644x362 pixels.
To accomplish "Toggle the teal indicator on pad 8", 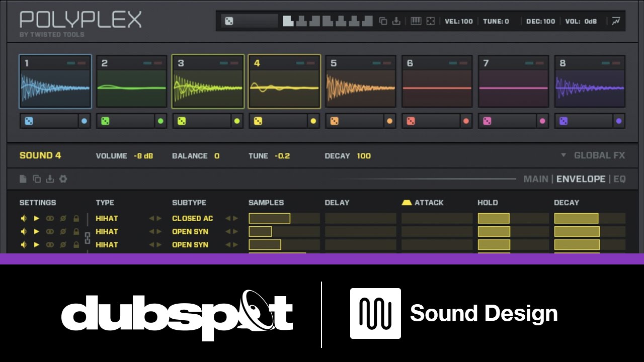I will [605, 63].
